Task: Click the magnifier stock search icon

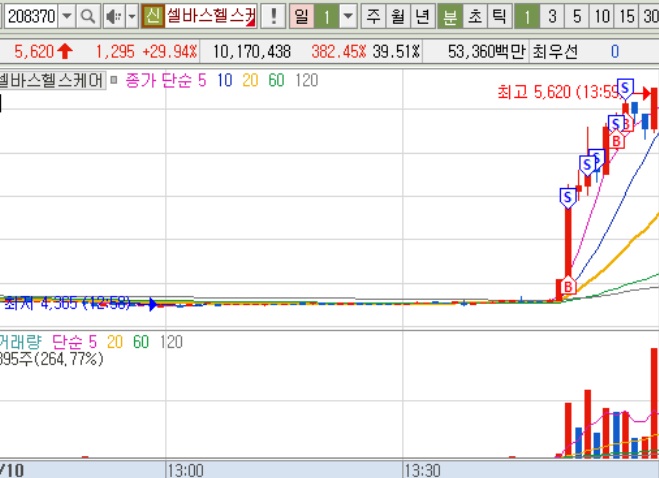Action: pyautogui.click(x=87, y=16)
